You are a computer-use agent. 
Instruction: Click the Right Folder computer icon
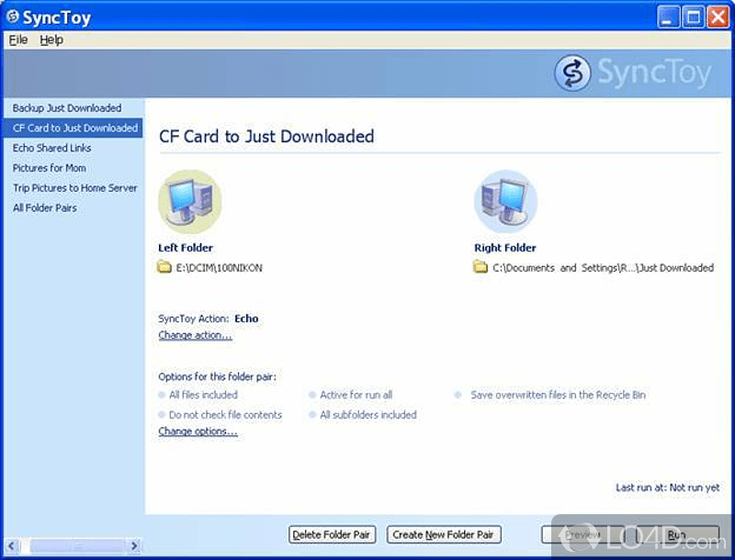pyautogui.click(x=506, y=202)
